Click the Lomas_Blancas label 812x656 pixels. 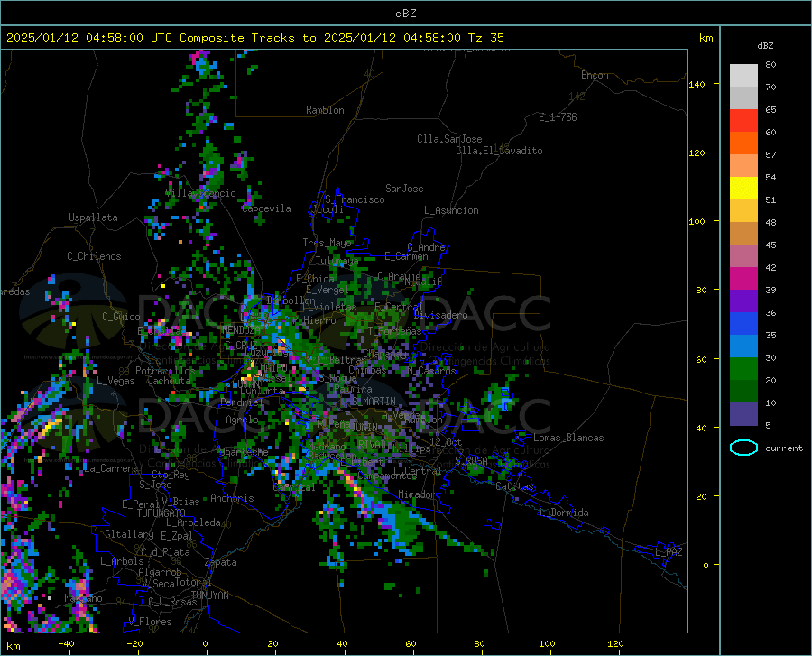tap(568, 438)
